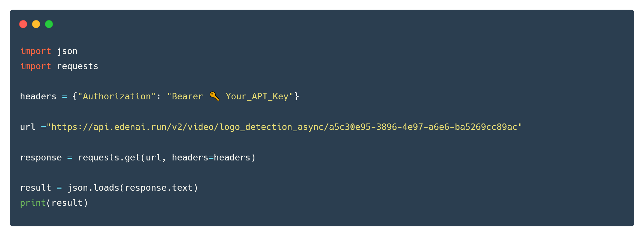This screenshot has width=644, height=236.
Task: Click the red close dot
Action: point(23,24)
